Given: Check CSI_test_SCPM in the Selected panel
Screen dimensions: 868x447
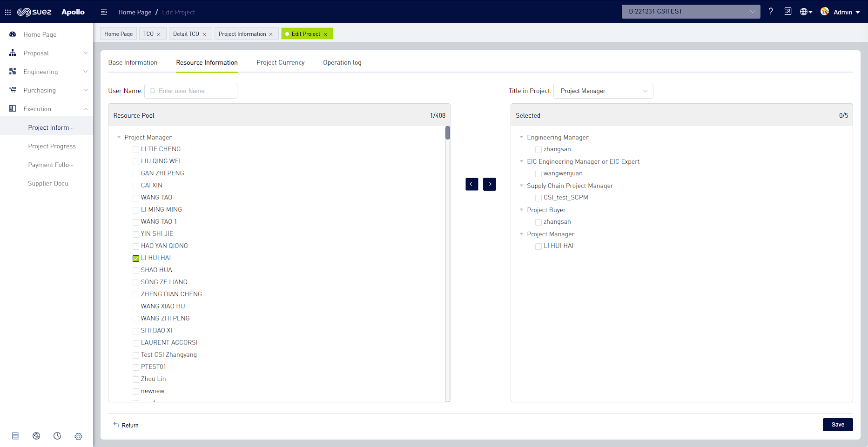Looking at the screenshot, I should [x=538, y=198].
